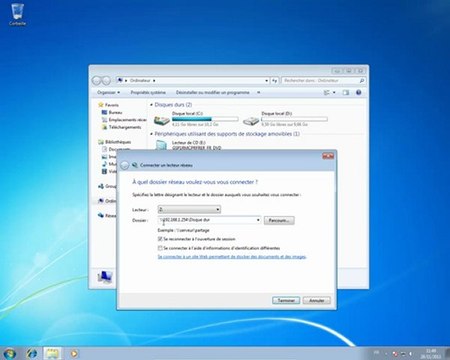Open Windows Explorer taskbar button
The width and height of the screenshot is (450, 360).
tap(52, 353)
